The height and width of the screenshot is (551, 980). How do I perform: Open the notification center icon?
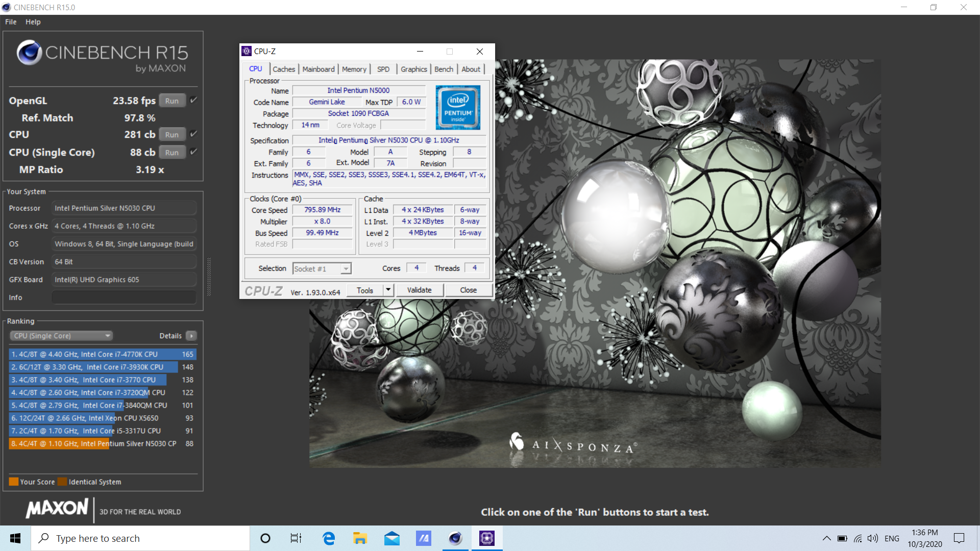[959, 538]
